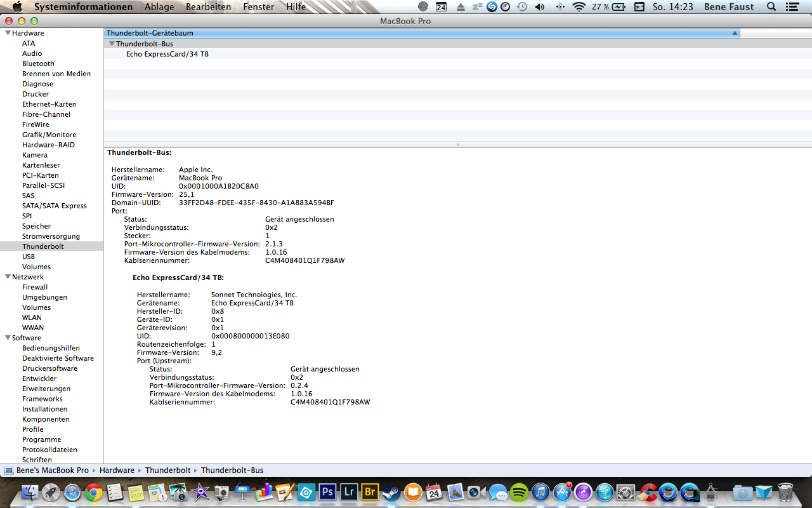Select Programme under Software
This screenshot has width=812, height=508.
coord(42,439)
